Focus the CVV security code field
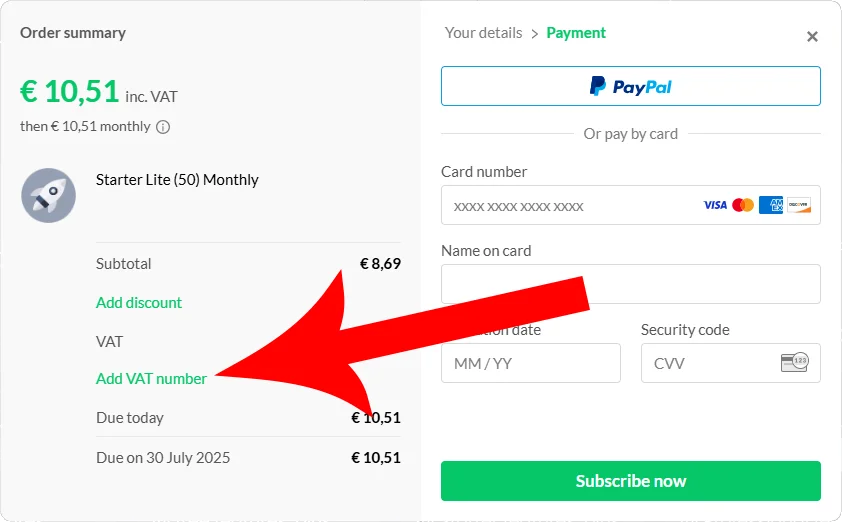Viewport: 842px width, 522px height. pos(730,363)
